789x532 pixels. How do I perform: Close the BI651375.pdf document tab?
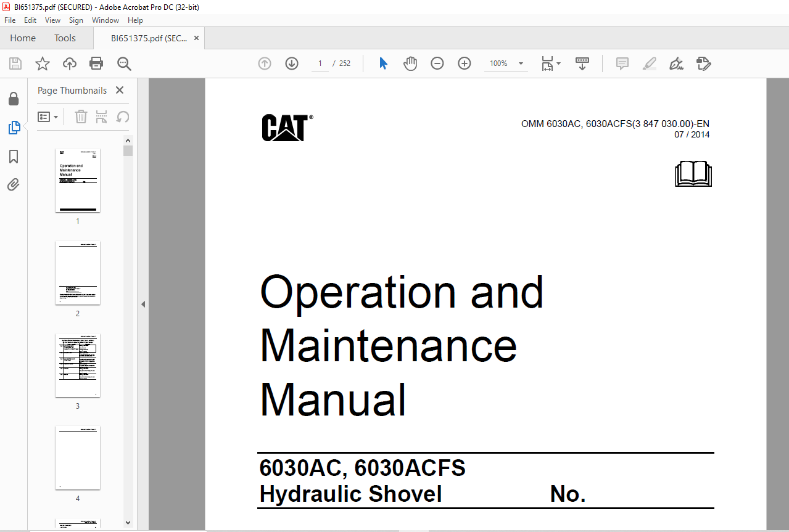point(196,38)
